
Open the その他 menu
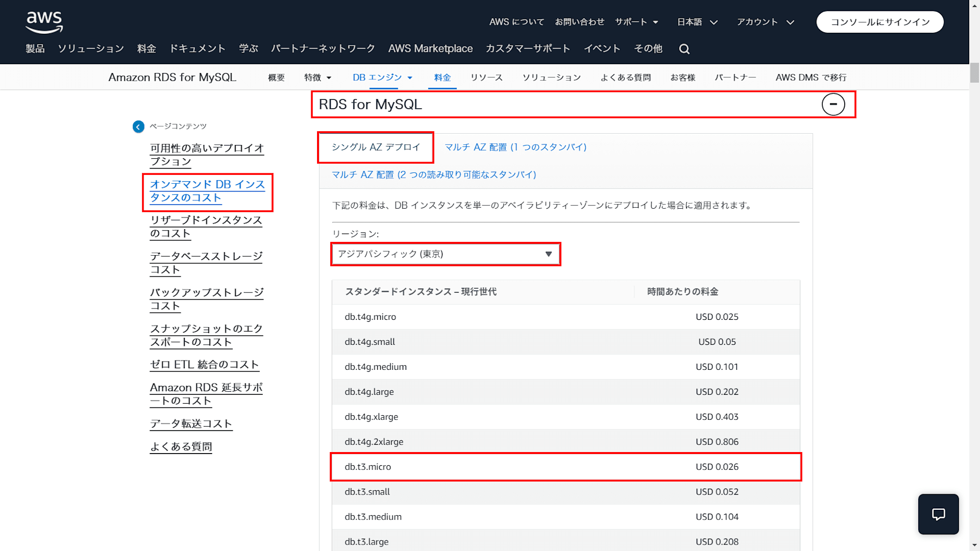[x=648, y=48]
